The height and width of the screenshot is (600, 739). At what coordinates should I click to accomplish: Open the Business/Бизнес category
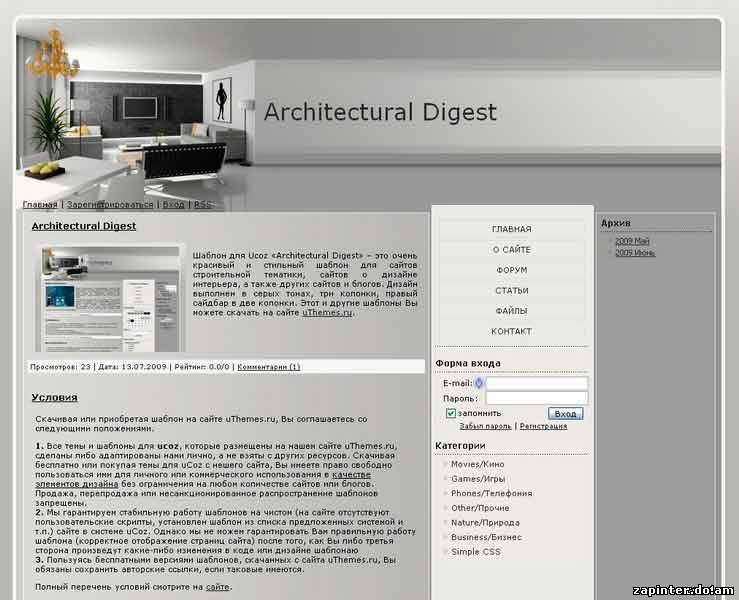tap(486, 537)
